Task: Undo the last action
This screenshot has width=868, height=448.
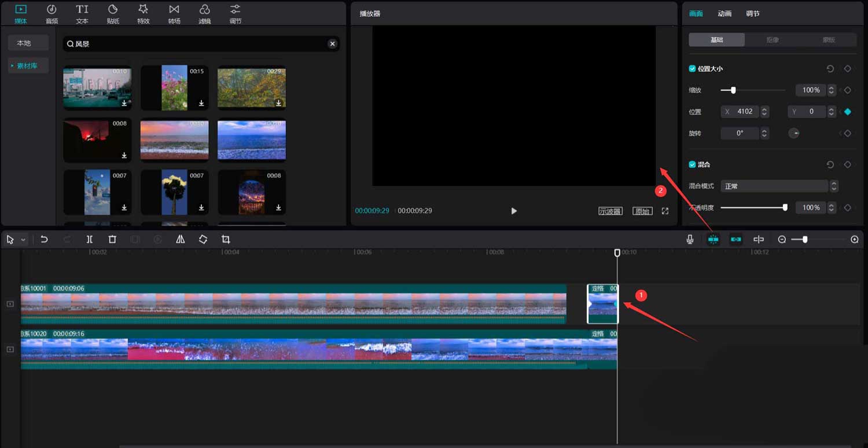Action: (44, 239)
